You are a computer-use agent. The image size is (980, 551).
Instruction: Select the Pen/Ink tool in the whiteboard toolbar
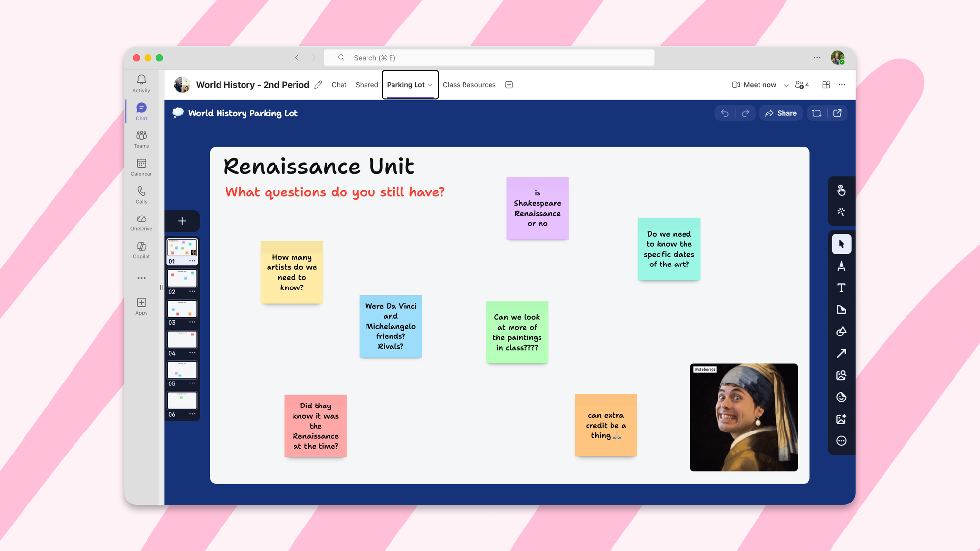pyautogui.click(x=841, y=266)
